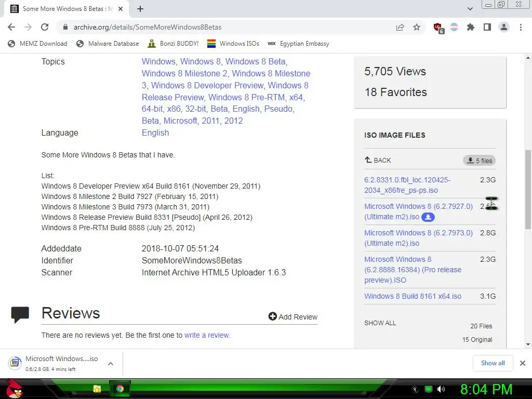Follow the Windows 8 Pre-RTM topic link
This screenshot has width=532, height=399.
click(x=246, y=97)
